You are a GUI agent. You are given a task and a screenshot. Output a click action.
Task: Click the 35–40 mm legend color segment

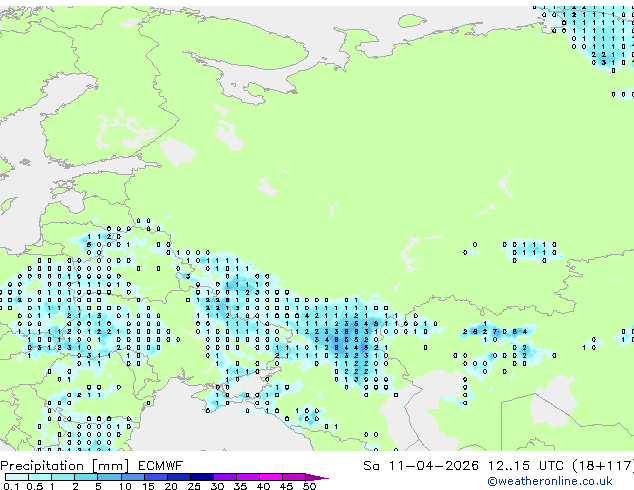pos(247,477)
